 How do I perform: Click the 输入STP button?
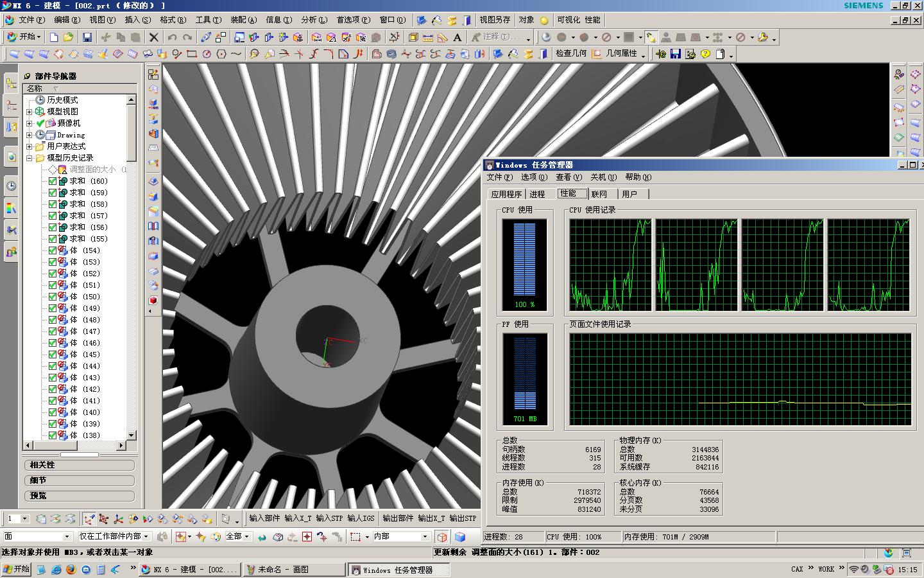click(x=329, y=519)
